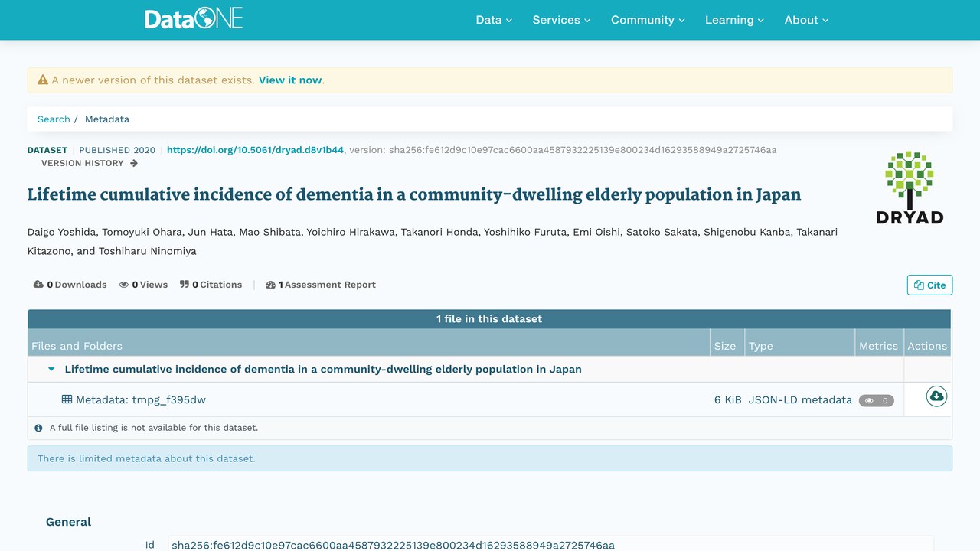Click the General section heading

(68, 522)
